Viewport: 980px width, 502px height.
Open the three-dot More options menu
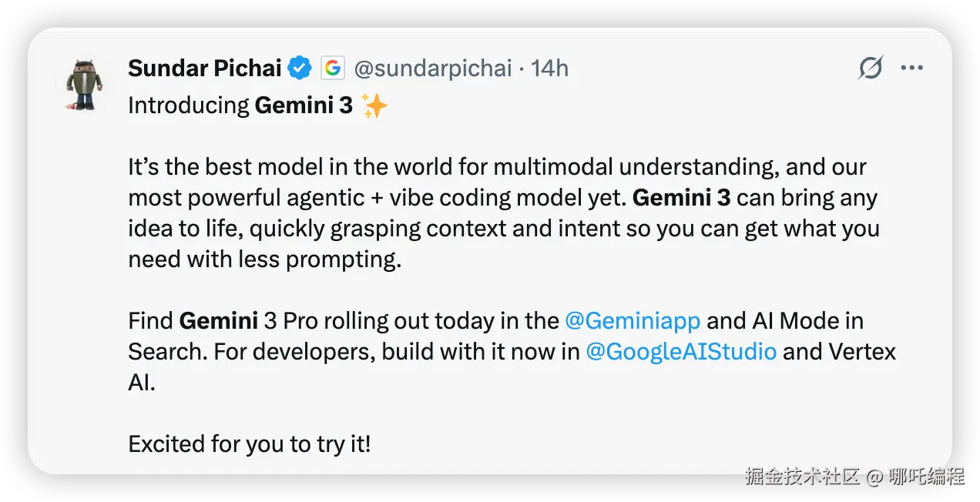coord(911,69)
